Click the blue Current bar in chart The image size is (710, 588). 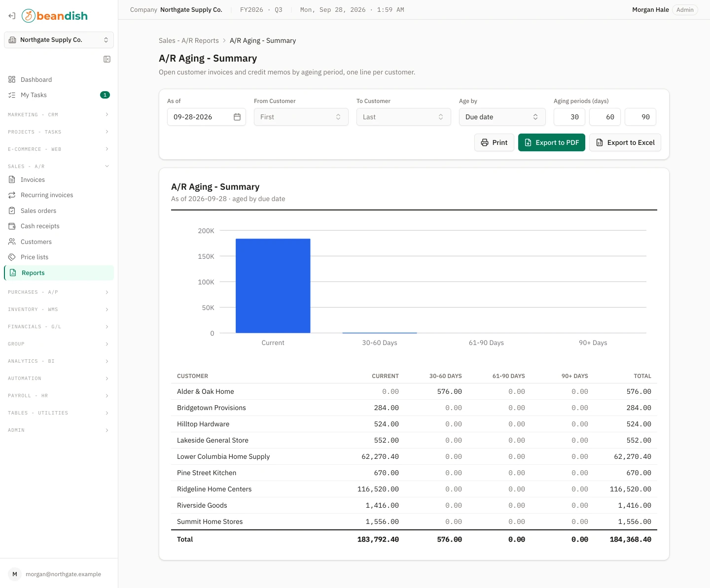click(273, 286)
